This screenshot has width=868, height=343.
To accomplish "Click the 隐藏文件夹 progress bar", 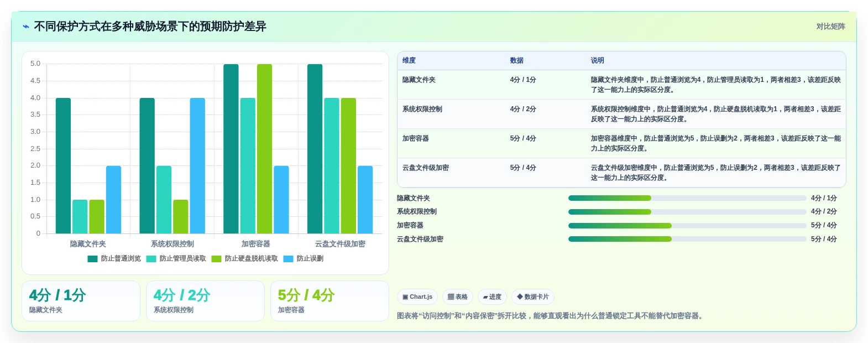I will click(687, 198).
